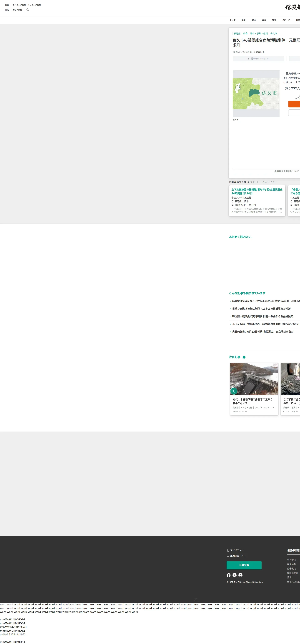Screen dimensions: 300x644
Task: Click the 記事をクリッピング button
Action: 258,59
